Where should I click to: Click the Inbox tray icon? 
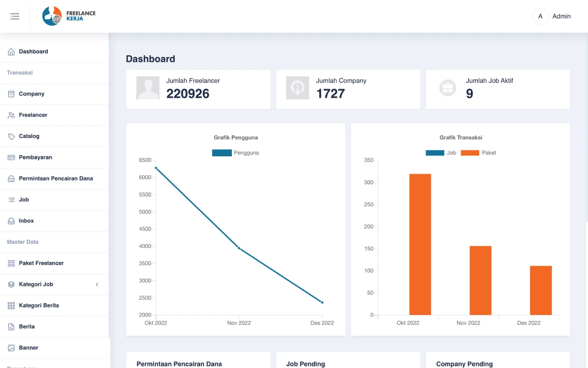[11, 221]
